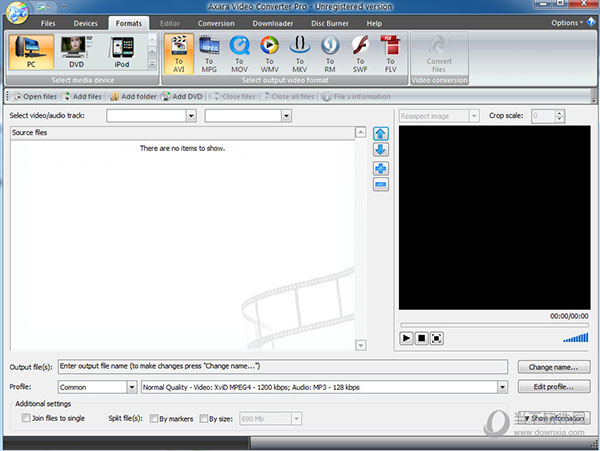Open the 690 Mb split size dropdown
This screenshot has width=600, height=451.
coord(296,418)
